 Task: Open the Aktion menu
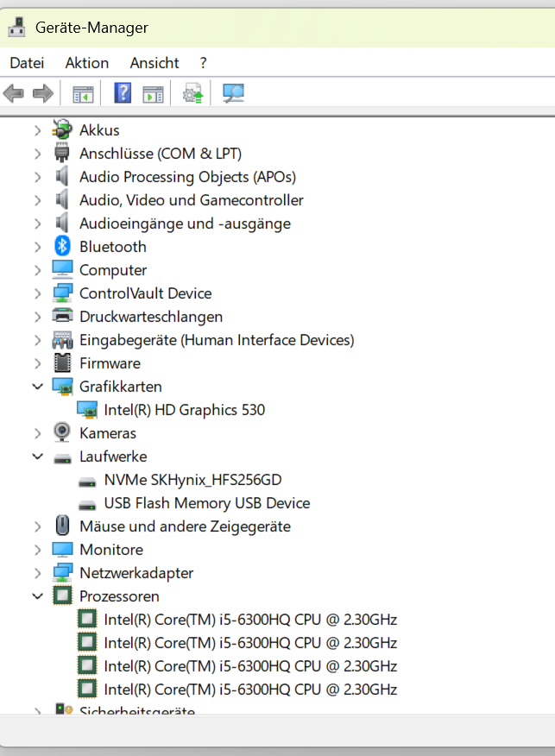pos(87,63)
